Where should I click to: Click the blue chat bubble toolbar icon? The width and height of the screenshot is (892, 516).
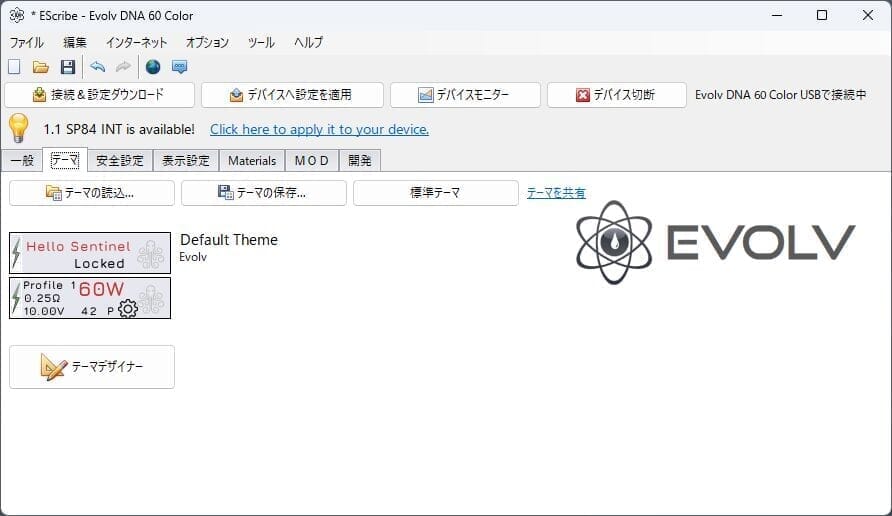coord(179,67)
